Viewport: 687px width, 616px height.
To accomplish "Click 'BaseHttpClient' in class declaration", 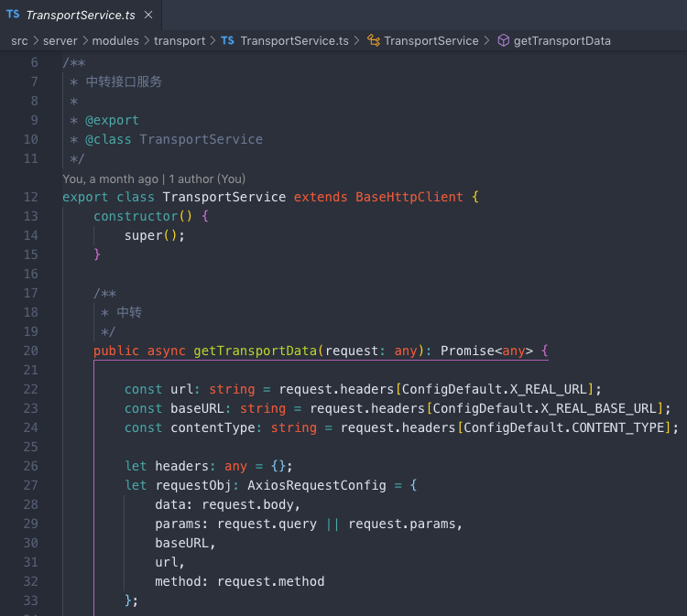I will 409,197.
